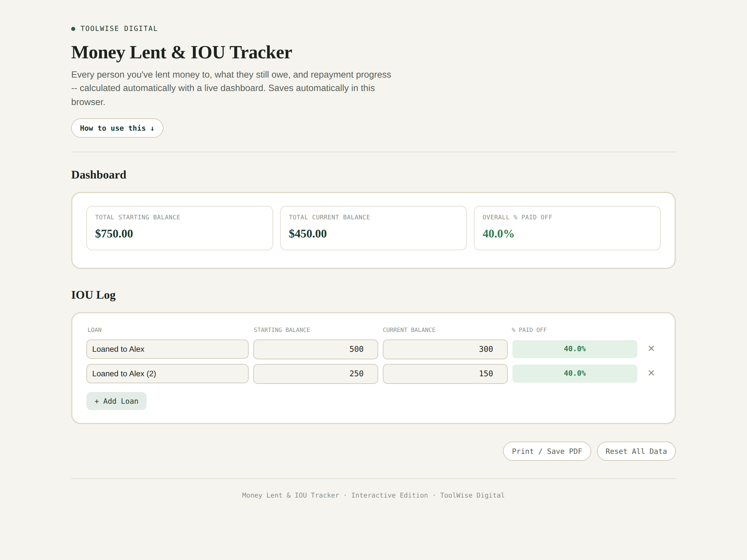747x560 pixels.
Task: Click the CURRENT BALANCE column header
Action: [409, 330]
